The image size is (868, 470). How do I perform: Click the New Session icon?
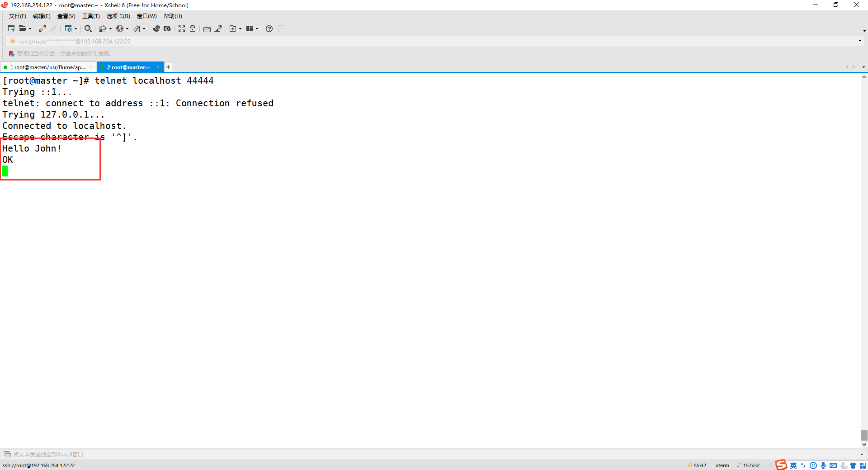[x=11, y=28]
